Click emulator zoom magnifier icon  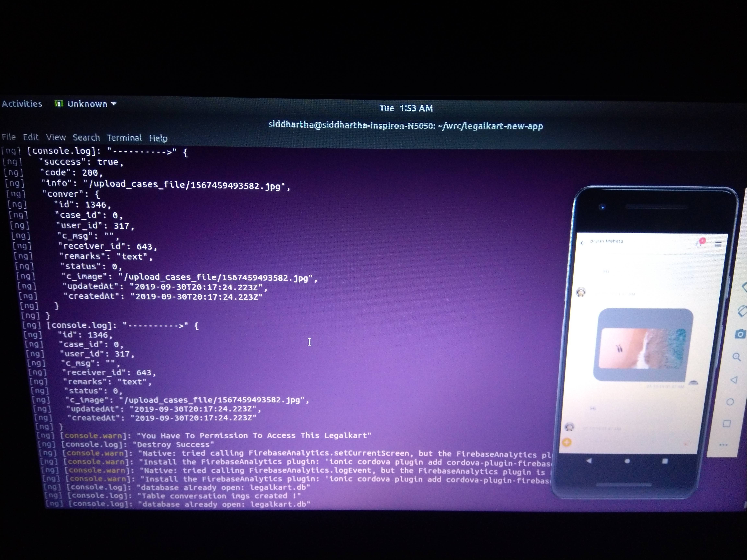tap(736, 357)
